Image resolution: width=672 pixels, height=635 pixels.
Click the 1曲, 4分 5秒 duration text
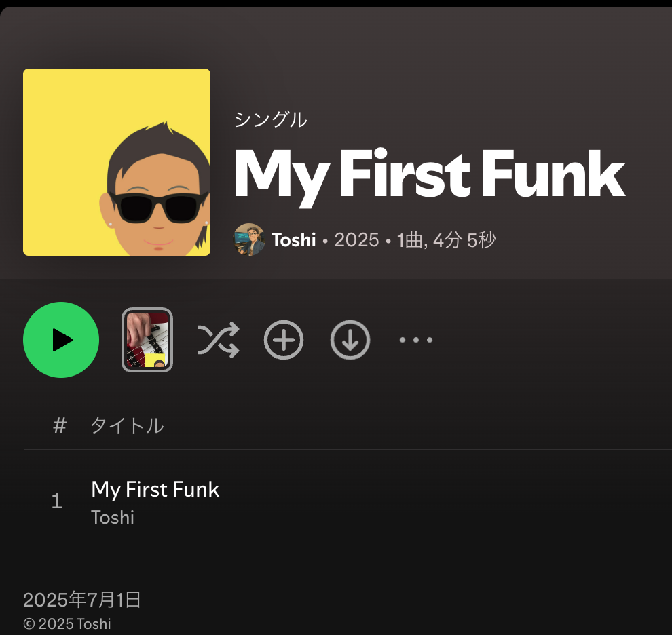[446, 240]
